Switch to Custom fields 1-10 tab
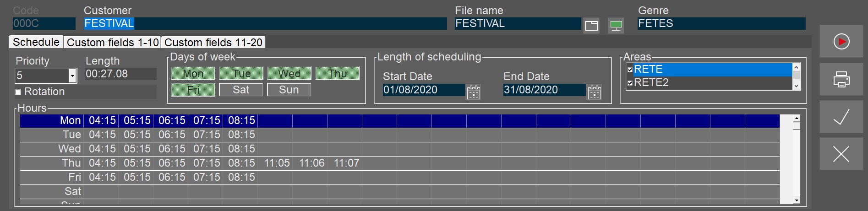This screenshot has height=211, width=868. tap(113, 43)
